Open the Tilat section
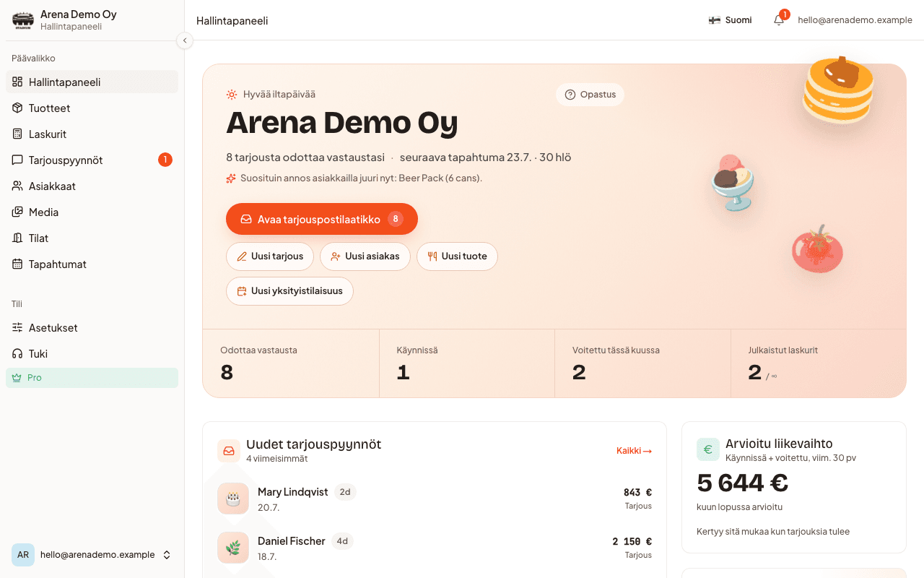The width and height of the screenshot is (924, 578). 92,238
